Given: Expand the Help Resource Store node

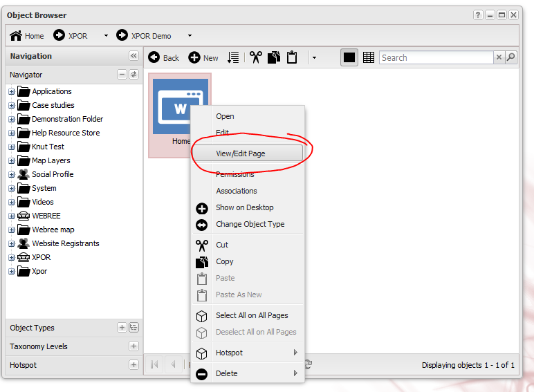Looking at the screenshot, I should (12, 133).
